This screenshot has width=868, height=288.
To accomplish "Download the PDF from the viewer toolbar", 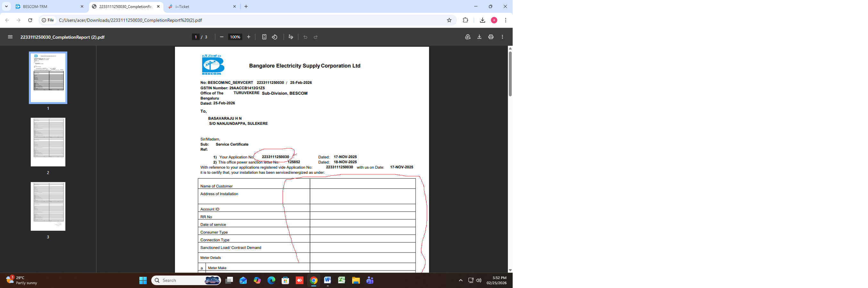I will 479,37.
